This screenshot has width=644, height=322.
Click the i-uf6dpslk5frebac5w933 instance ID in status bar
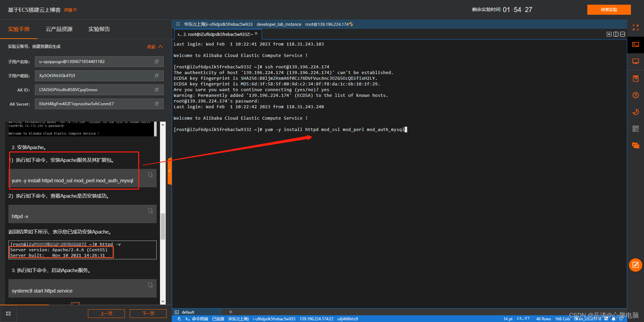[x=274, y=319]
